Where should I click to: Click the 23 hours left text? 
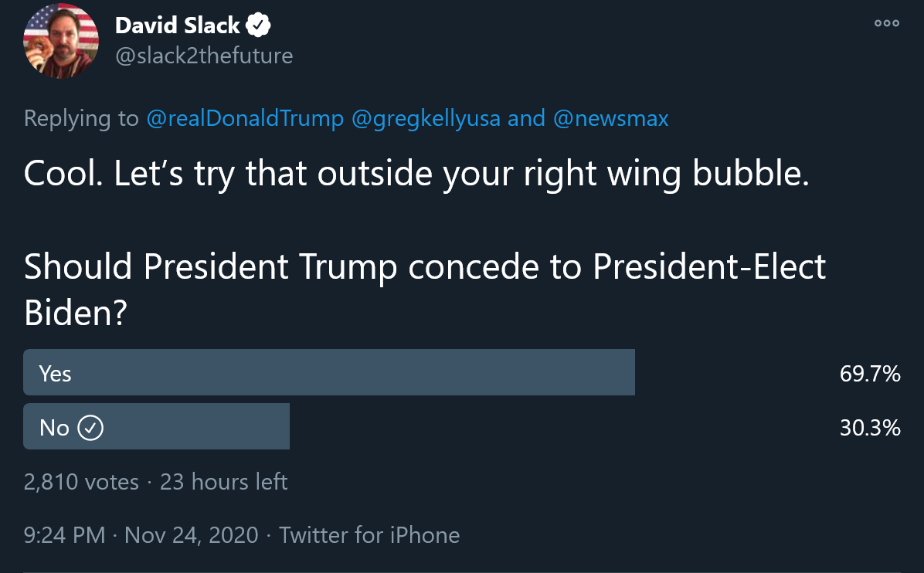[x=224, y=482]
